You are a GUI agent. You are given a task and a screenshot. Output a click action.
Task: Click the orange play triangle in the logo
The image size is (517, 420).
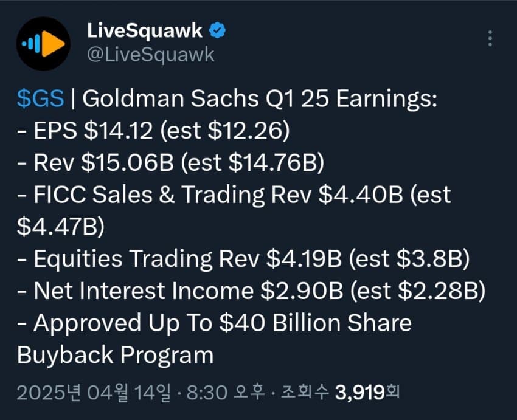click(53, 44)
